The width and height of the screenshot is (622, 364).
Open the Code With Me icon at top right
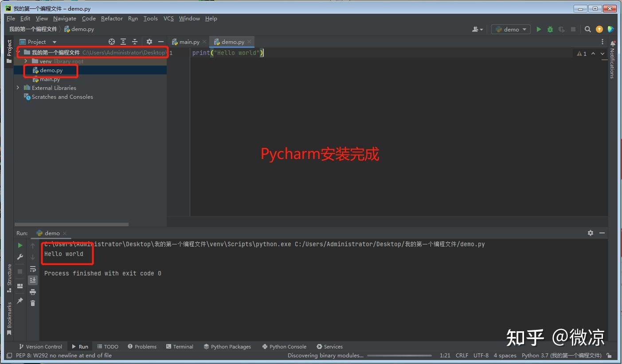click(x=611, y=29)
